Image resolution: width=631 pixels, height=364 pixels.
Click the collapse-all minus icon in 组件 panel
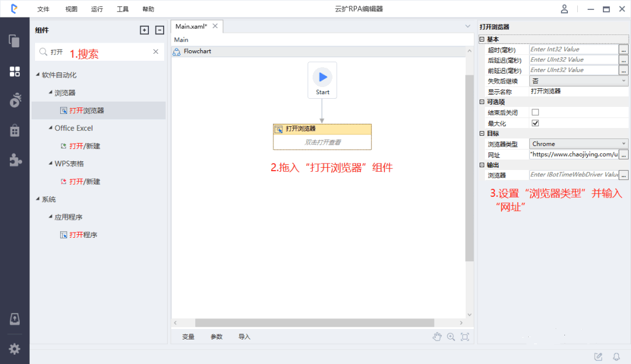pyautogui.click(x=159, y=30)
